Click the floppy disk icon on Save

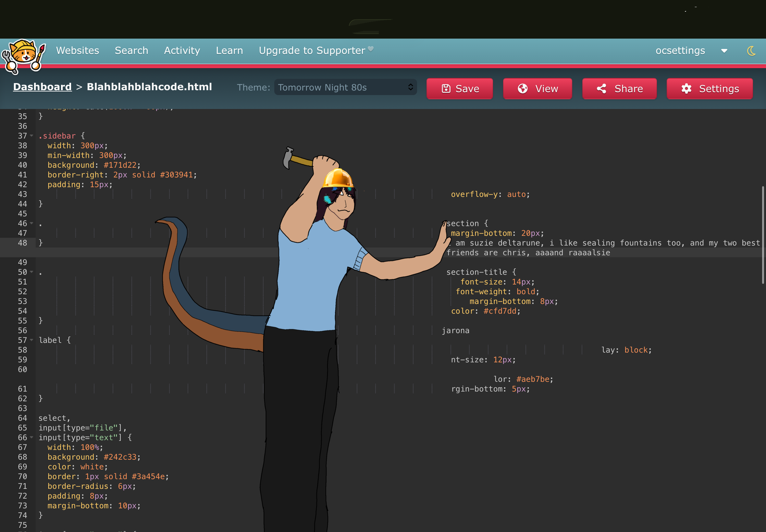point(446,89)
